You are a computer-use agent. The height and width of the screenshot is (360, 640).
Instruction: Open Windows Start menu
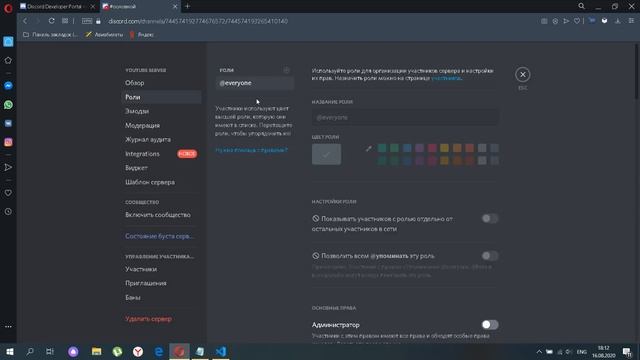pos(10,351)
